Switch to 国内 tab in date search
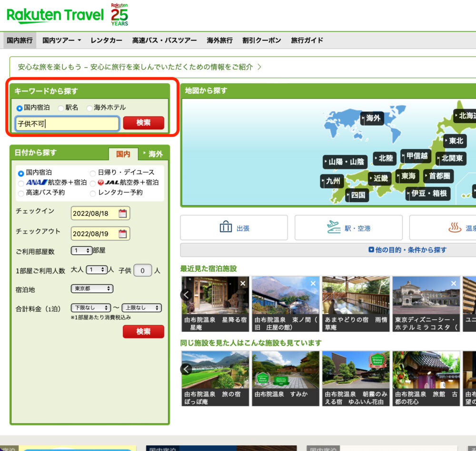Image resolution: width=476 pixels, height=451 pixels. [x=123, y=154]
